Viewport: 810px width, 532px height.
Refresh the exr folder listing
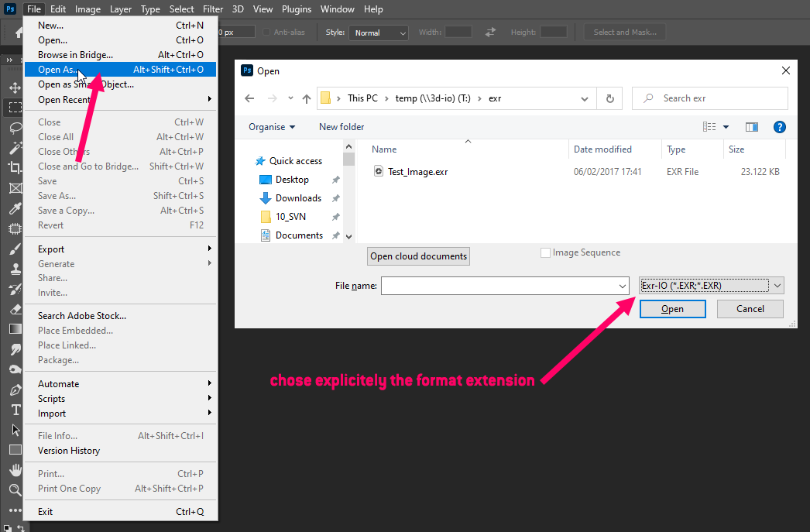point(610,98)
